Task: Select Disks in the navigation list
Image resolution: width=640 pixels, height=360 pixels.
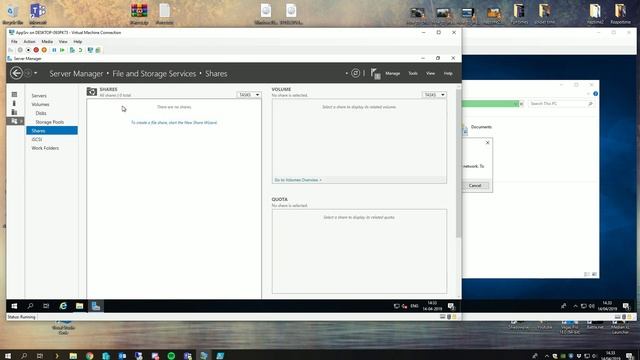Action: click(x=41, y=113)
